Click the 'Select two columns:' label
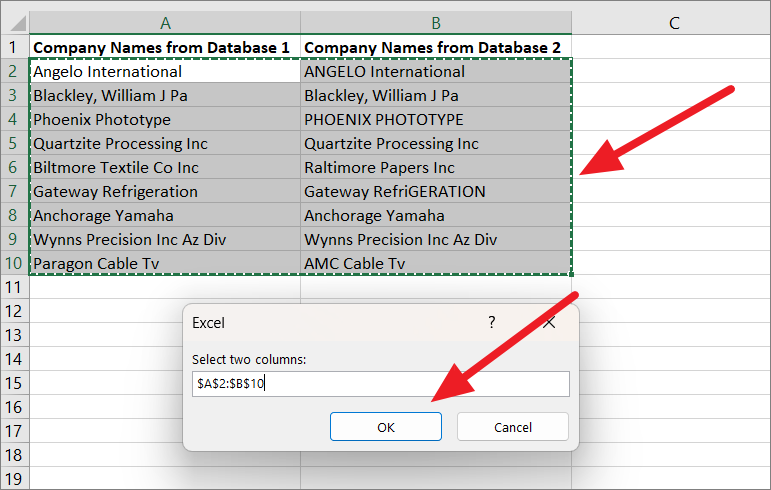Image resolution: width=771 pixels, height=490 pixels. point(249,359)
